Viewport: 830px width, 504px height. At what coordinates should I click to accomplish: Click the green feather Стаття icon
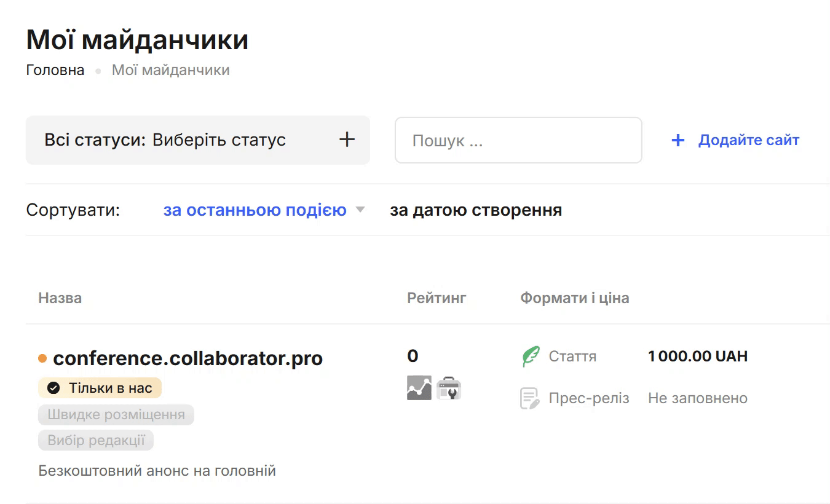click(x=530, y=356)
